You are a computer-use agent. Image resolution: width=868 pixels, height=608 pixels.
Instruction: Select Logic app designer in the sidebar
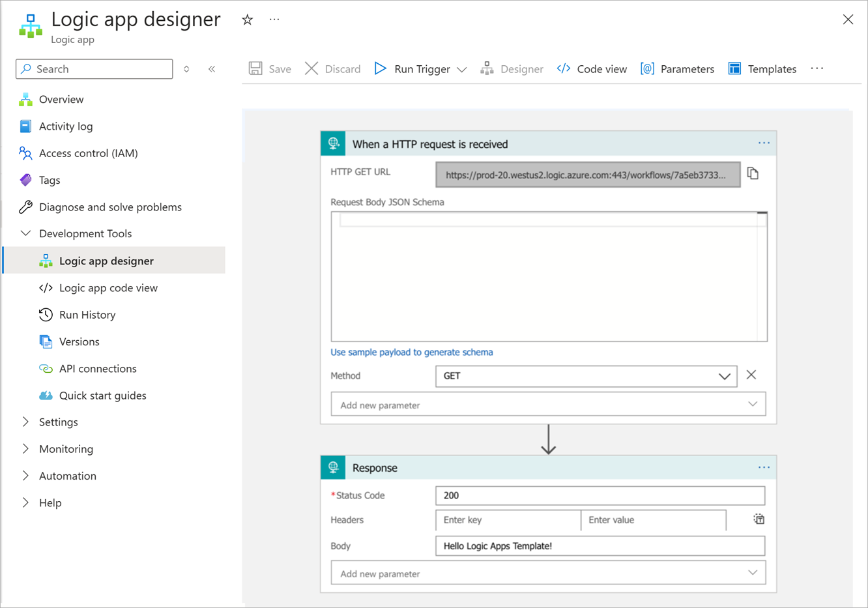pyautogui.click(x=114, y=261)
